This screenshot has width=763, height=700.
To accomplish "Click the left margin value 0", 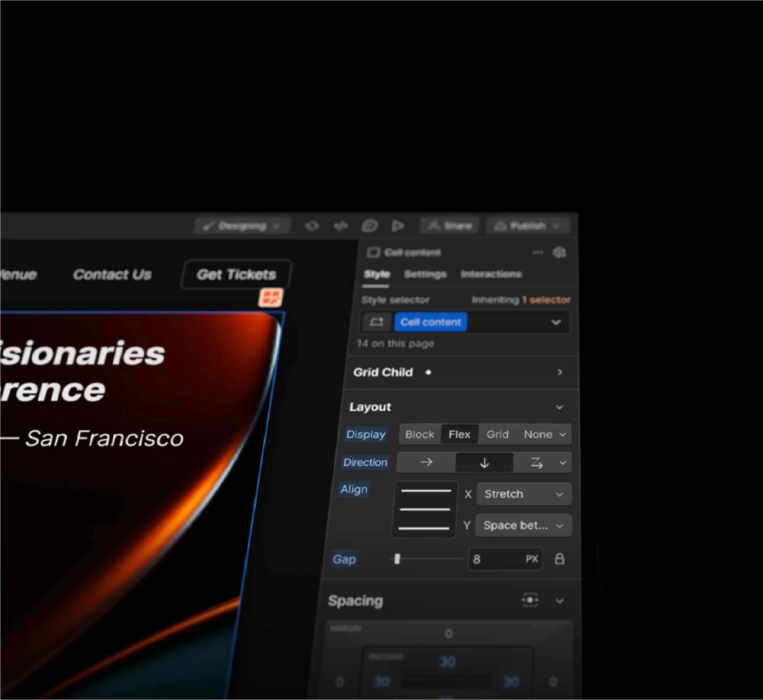I will click(x=340, y=682).
